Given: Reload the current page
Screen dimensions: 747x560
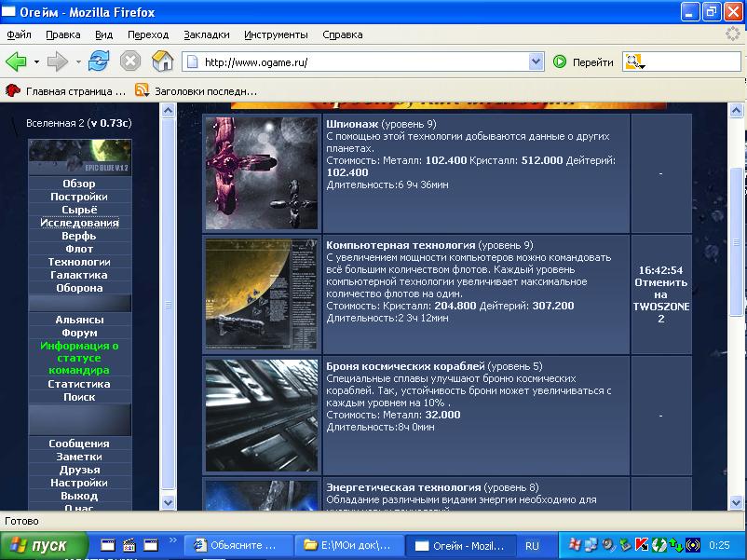Looking at the screenshot, I should click(x=99, y=61).
